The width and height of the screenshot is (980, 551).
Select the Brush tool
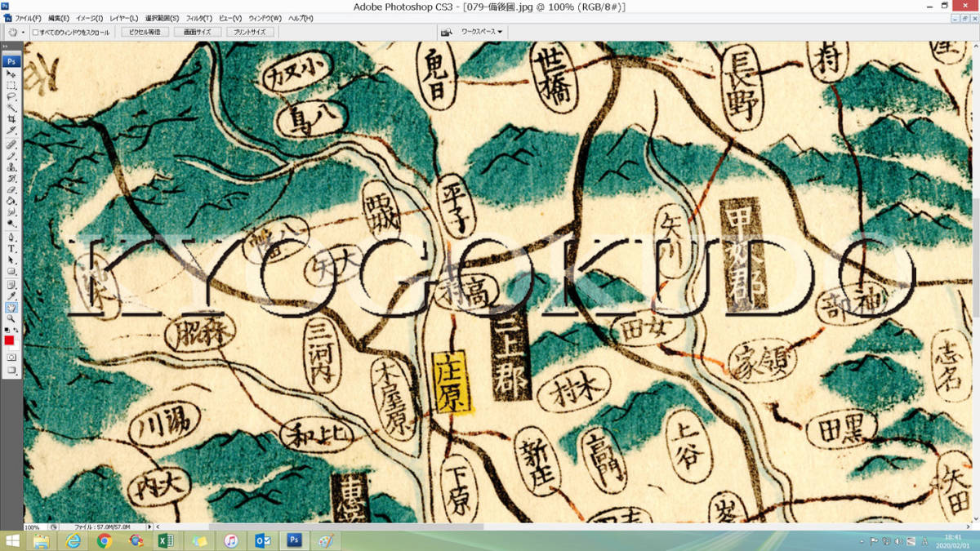11,155
